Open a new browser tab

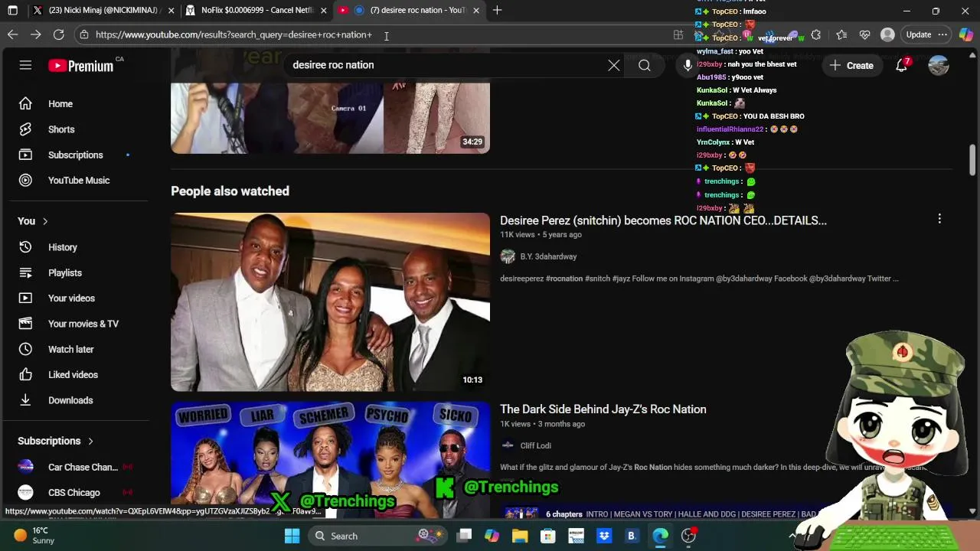(497, 11)
